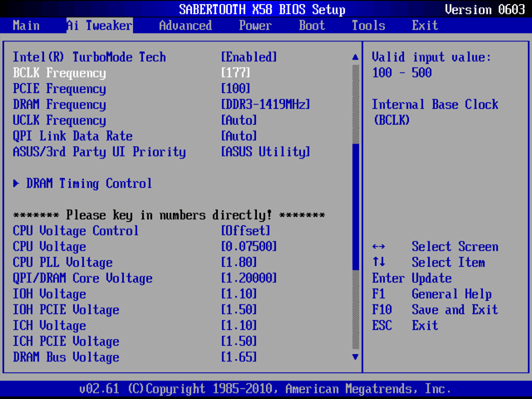Open QPI Link Data Rate Auto option
532x399 pixels.
[x=239, y=136]
